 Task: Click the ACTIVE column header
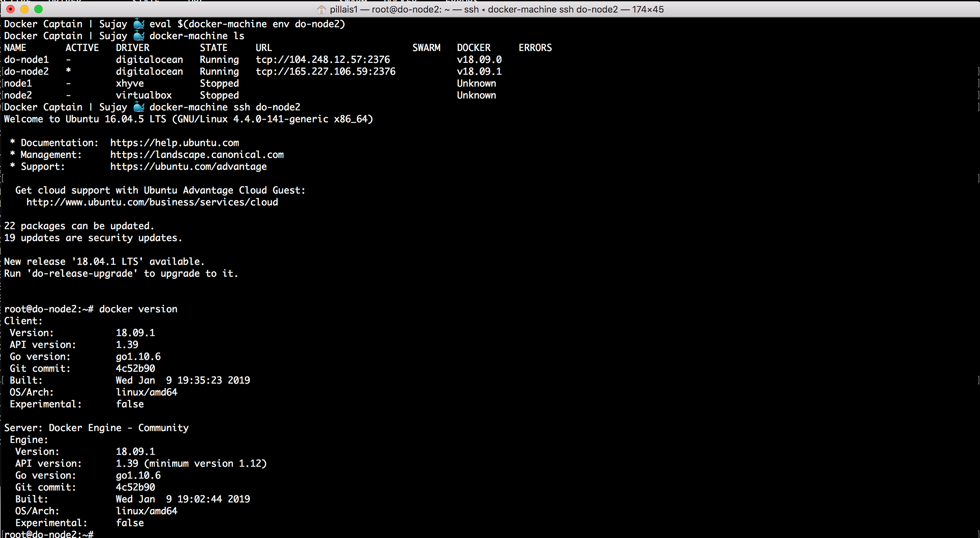pyautogui.click(x=82, y=48)
